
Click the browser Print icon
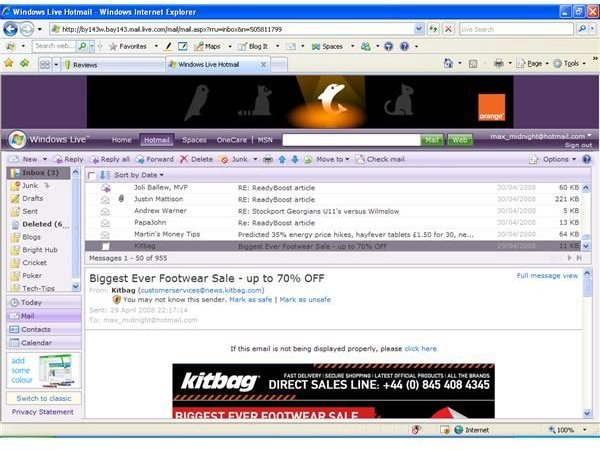pos(499,63)
